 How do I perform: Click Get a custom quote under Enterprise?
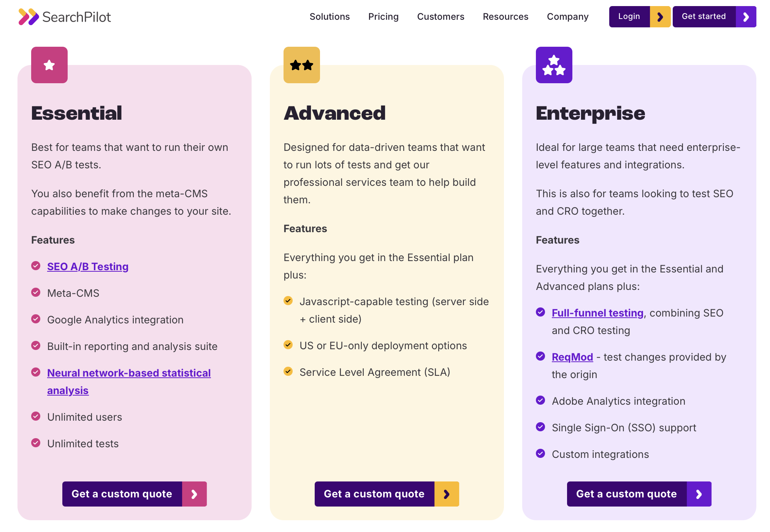(626, 494)
